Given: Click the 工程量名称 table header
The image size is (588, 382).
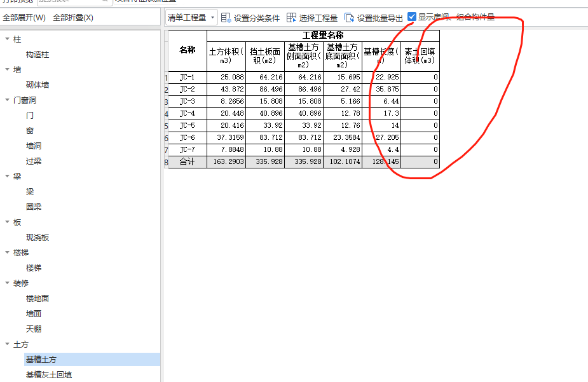Looking at the screenshot, I should click(x=323, y=36).
